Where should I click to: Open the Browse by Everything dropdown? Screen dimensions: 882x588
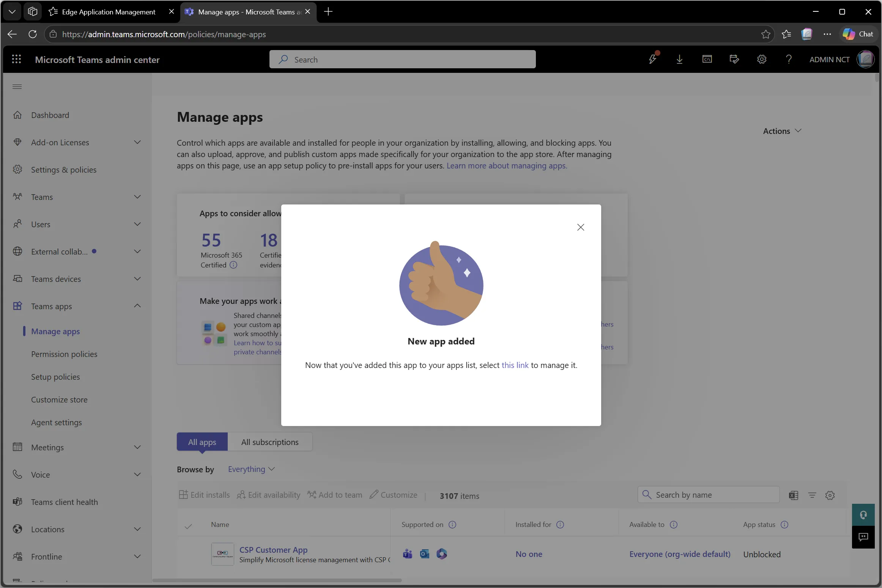[251, 469]
